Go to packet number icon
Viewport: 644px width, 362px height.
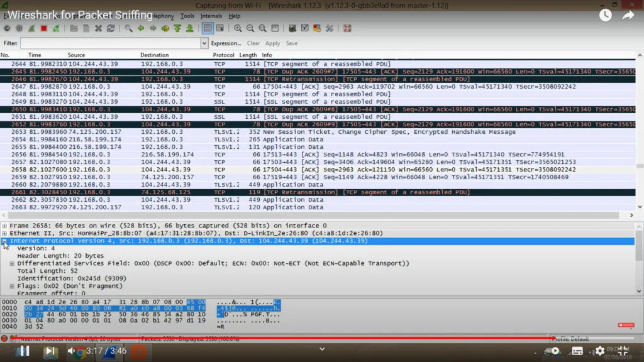coord(165,28)
